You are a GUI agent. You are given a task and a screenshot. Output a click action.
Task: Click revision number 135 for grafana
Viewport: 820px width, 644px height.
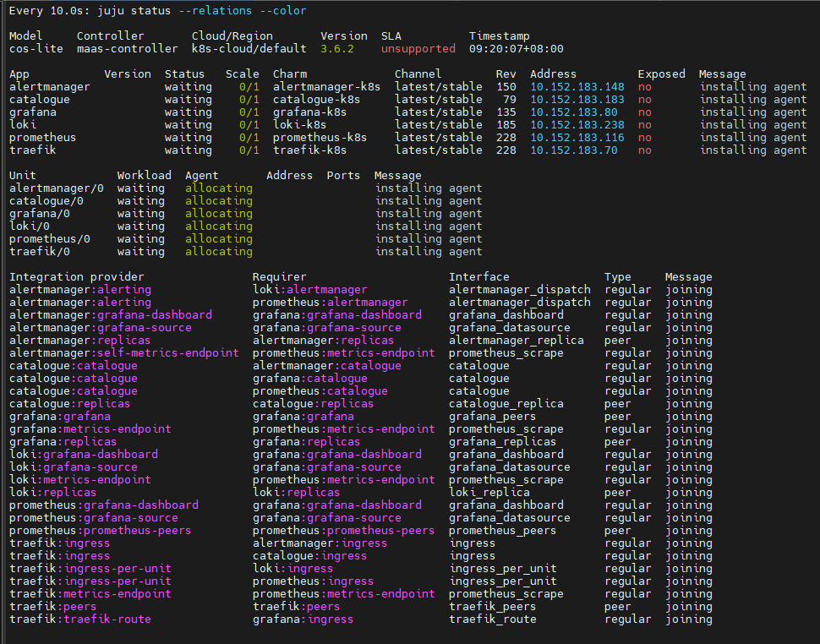(x=506, y=112)
